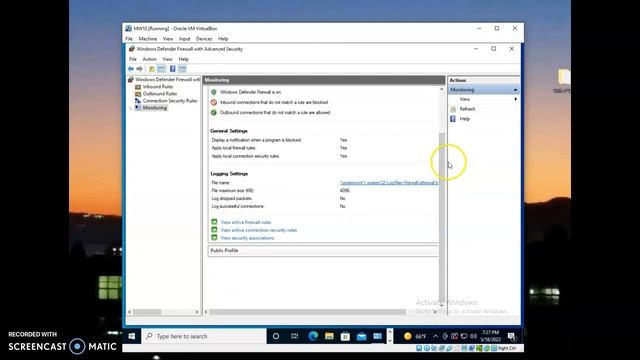The height and width of the screenshot is (360, 640).
Task: Click the blue Help icon in the toolbar
Action: [173, 69]
